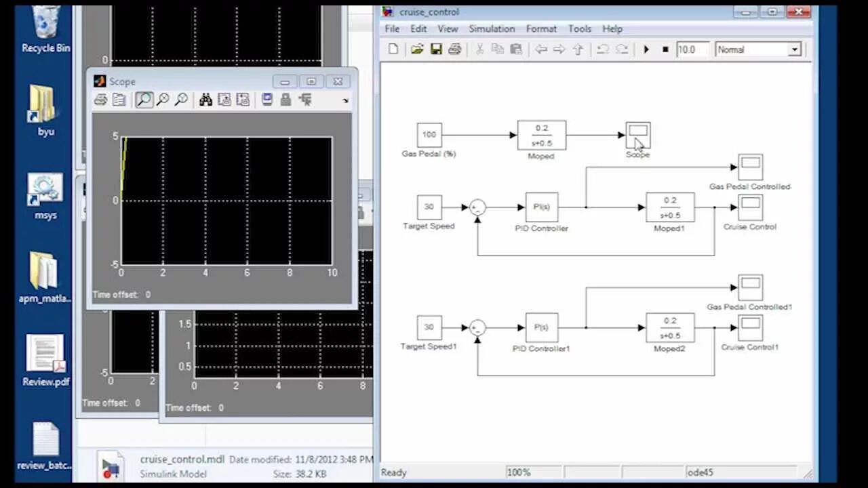Viewport: 868px width, 488px height.
Task: Open the Edit menu
Action: click(x=418, y=28)
